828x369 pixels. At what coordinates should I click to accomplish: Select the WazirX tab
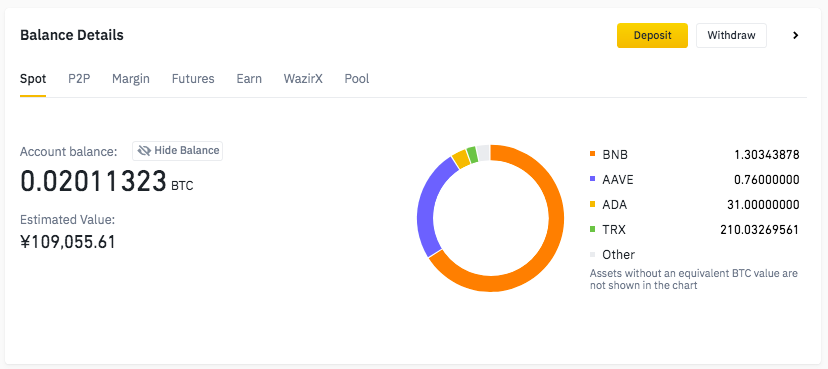tap(303, 79)
